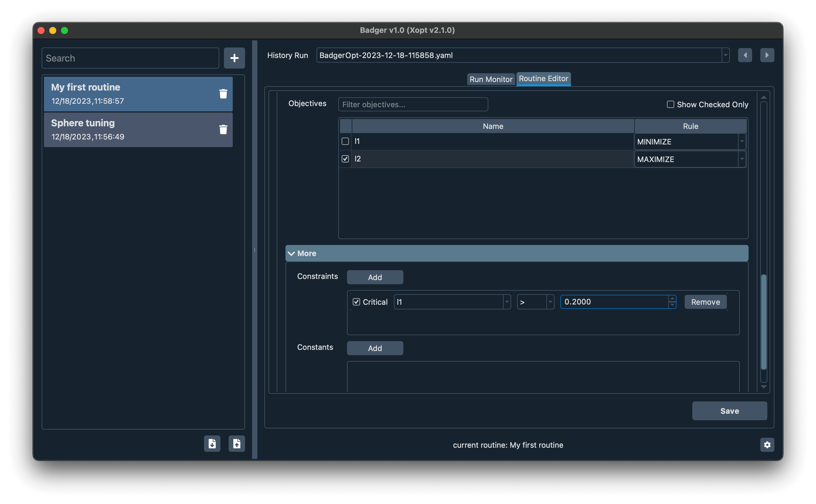
Task: Toggle the l1 objective checkbox
Action: [345, 141]
